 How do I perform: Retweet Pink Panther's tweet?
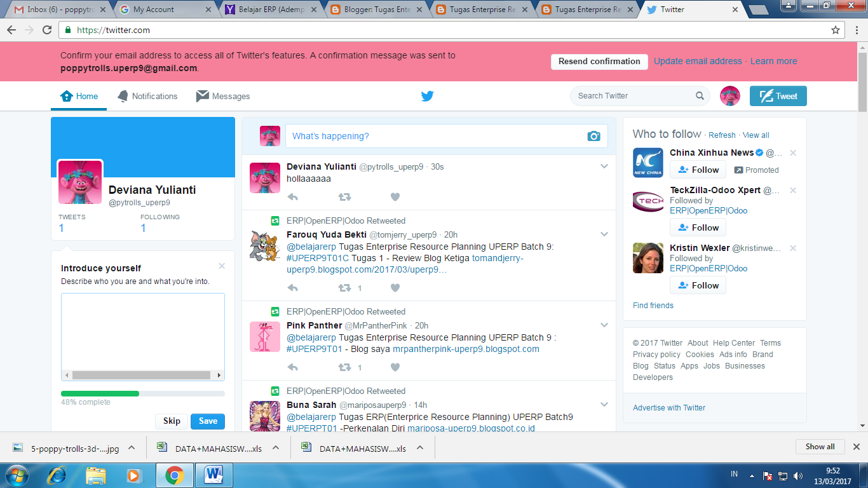click(344, 367)
